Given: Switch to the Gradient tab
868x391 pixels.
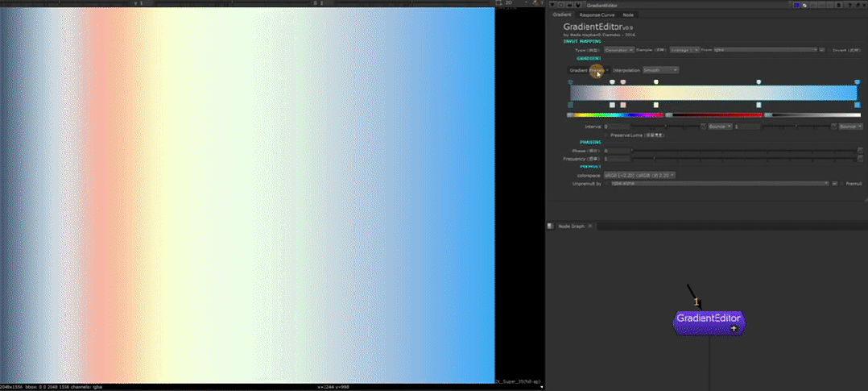Looking at the screenshot, I should pos(562,15).
